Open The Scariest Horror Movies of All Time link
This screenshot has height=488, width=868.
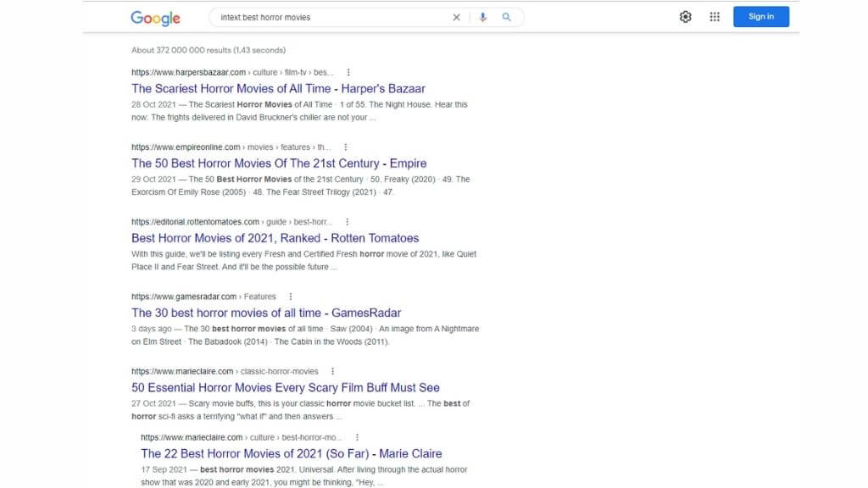(278, 88)
